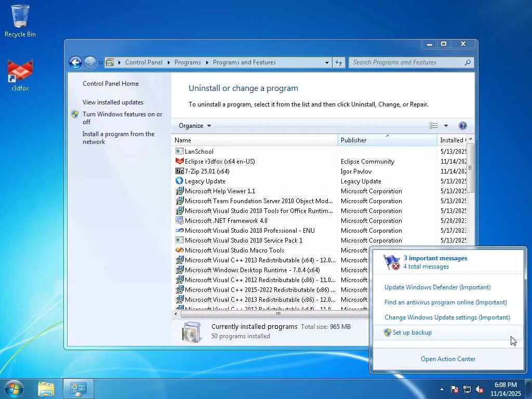Click the Microsoft .NET Framework 4.8 icon
The image size is (532, 399).
(x=179, y=220)
